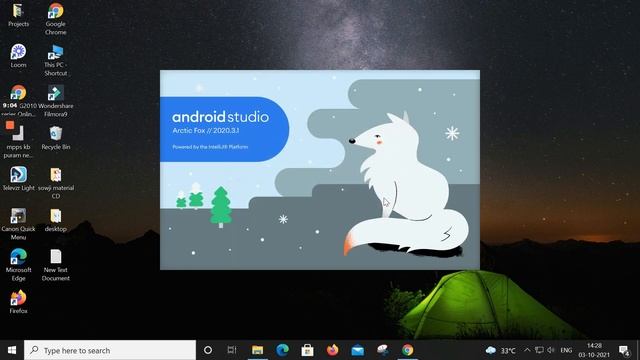Open Firefox from the taskbar
This screenshot has width=640, height=360.
click(x=332, y=350)
